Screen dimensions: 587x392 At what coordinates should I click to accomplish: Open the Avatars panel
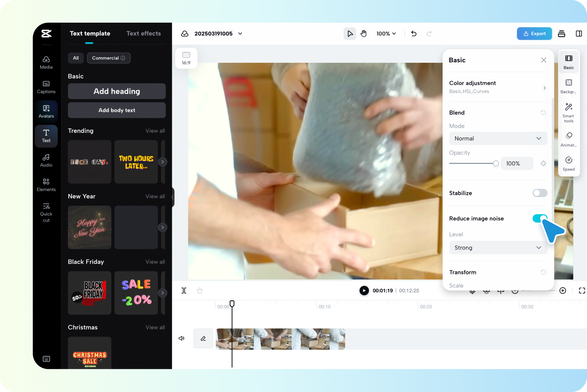point(46,112)
